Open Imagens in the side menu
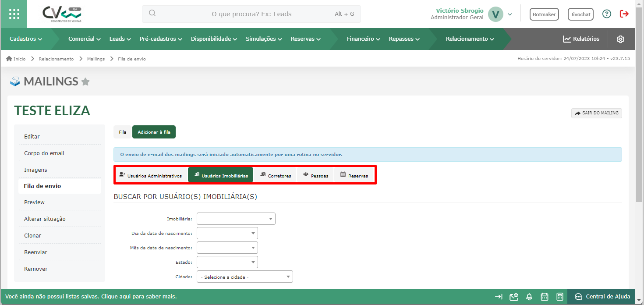 [60, 170]
